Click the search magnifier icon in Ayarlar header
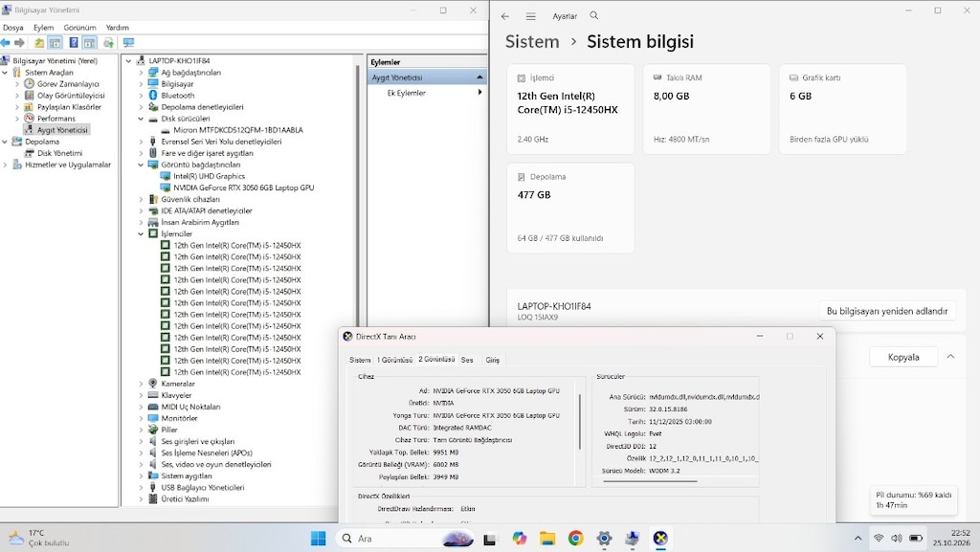 [x=594, y=15]
